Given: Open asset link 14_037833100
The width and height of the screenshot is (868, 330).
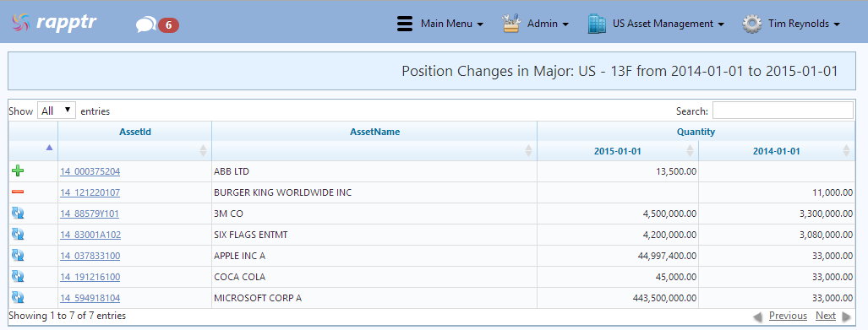Looking at the screenshot, I should pyautogui.click(x=90, y=256).
